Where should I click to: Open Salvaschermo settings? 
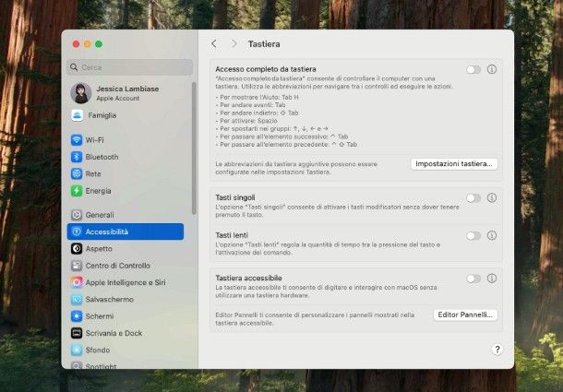pos(109,300)
